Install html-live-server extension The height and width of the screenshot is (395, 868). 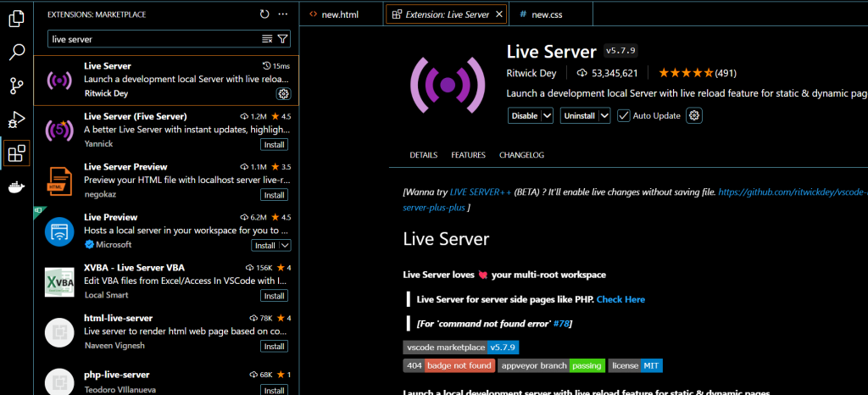pyautogui.click(x=274, y=347)
